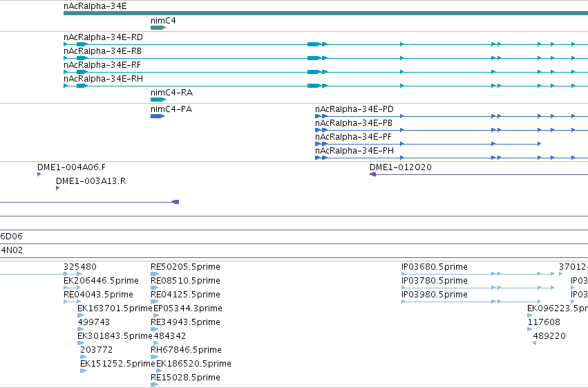Select the nAcRalpha-34E-RD transcript label
Image resolution: width=588 pixels, height=388 pixels.
click(103, 37)
